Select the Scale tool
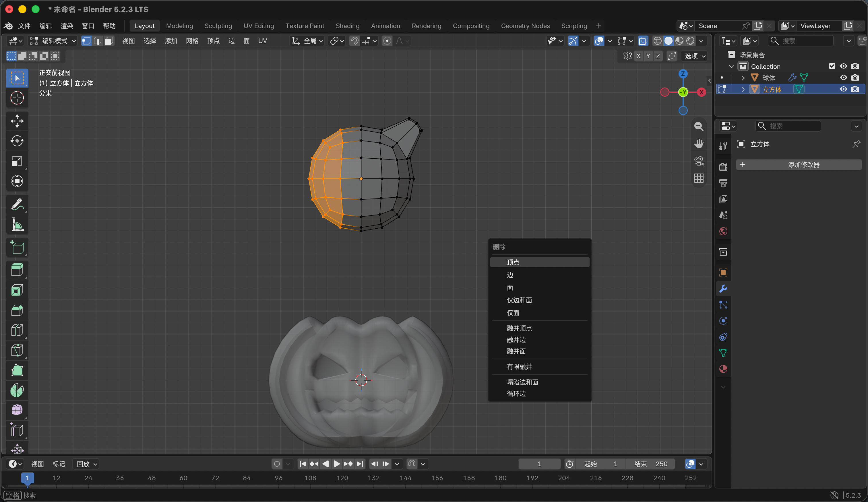This screenshot has height=502, width=868. [17, 161]
